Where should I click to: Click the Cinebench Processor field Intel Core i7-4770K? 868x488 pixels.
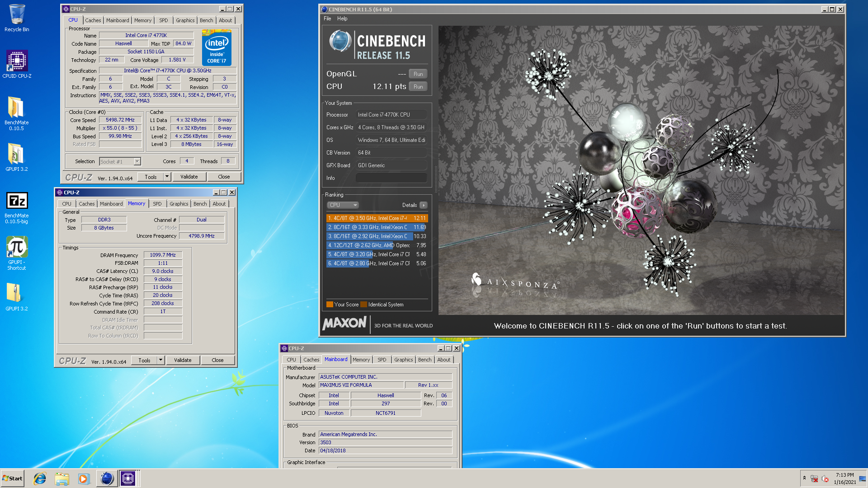(391, 115)
